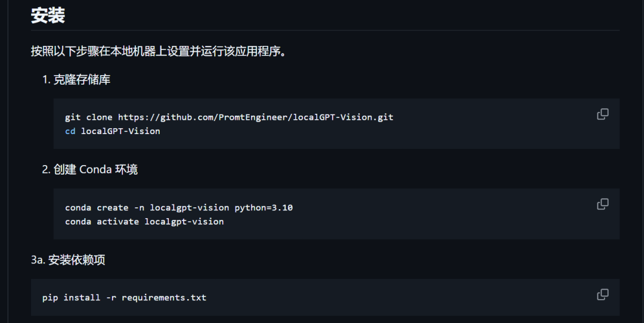
Task: Click the word git in the clone command
Action: [73, 117]
